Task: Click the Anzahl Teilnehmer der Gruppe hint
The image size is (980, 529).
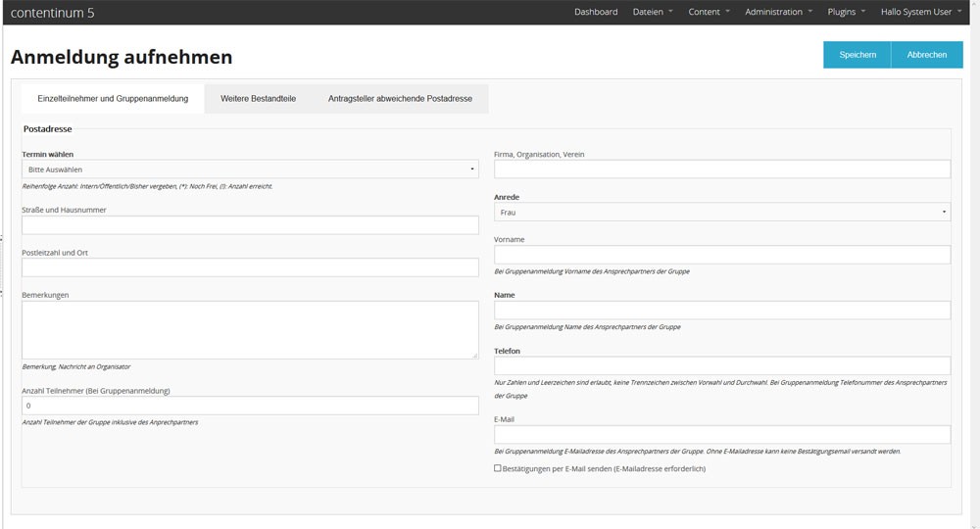Action: click(x=110, y=422)
